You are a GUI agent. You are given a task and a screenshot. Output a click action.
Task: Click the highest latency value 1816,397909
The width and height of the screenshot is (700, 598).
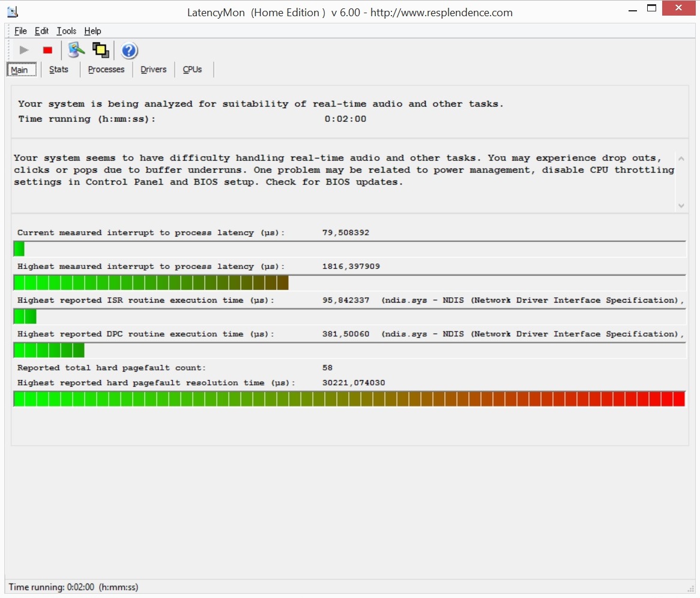pos(351,267)
